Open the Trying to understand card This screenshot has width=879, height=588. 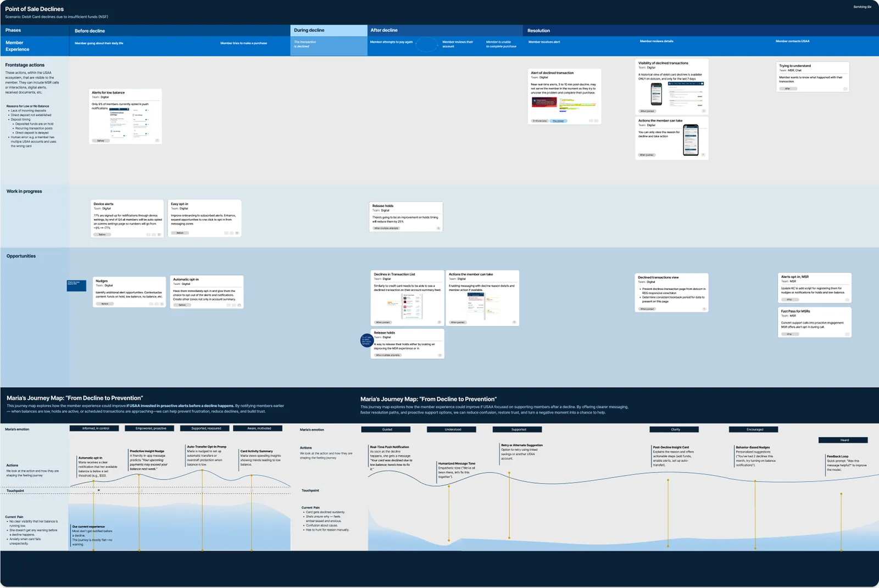(813, 77)
